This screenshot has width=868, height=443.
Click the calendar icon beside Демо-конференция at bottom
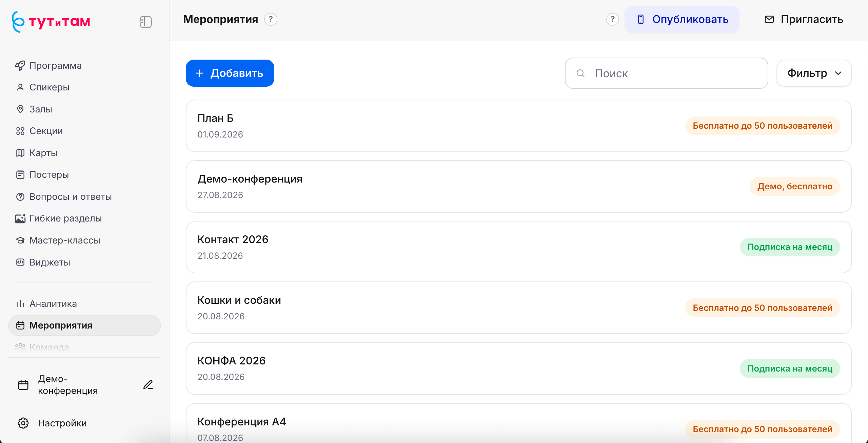[x=23, y=385]
